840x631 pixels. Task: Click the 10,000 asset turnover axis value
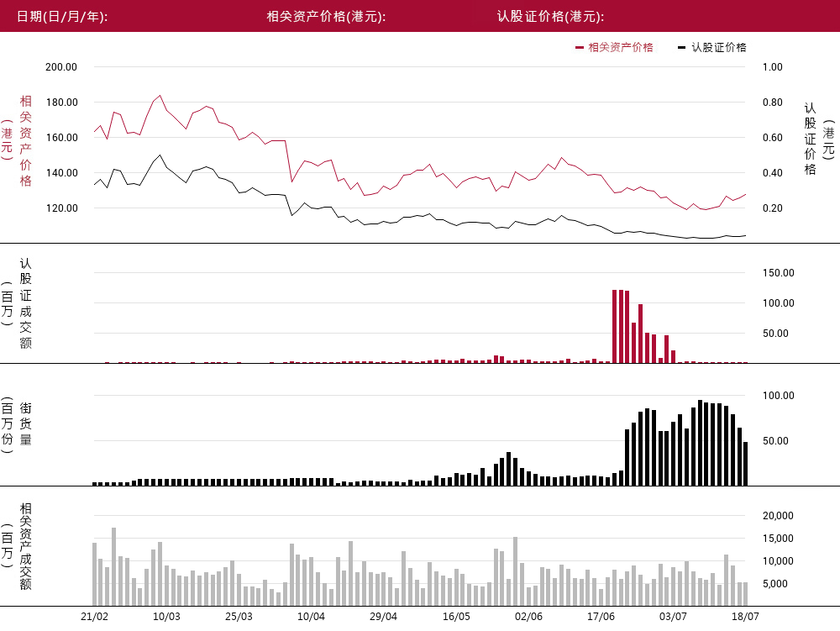point(778,560)
